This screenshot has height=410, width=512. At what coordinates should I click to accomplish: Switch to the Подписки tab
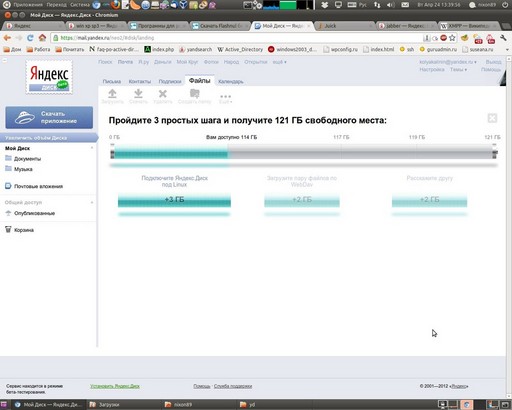point(170,81)
